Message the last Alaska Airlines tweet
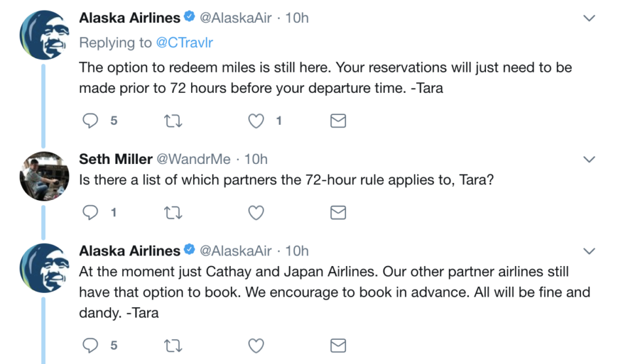 [x=338, y=346]
